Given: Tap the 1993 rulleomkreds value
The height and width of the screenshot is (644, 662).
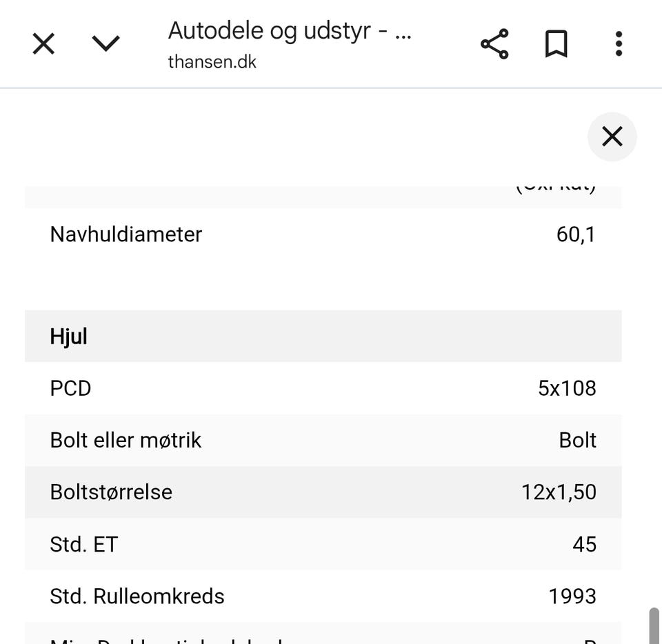Looking at the screenshot, I should pos(572,596).
